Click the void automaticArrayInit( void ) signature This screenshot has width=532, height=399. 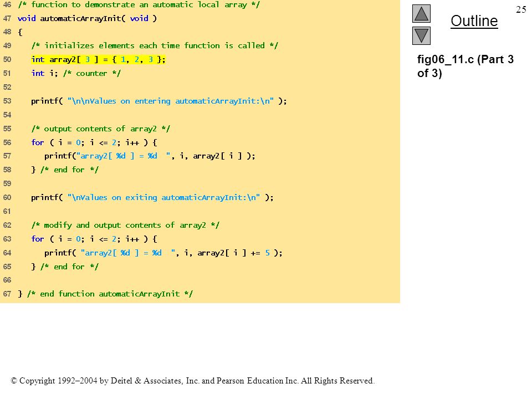point(87,18)
